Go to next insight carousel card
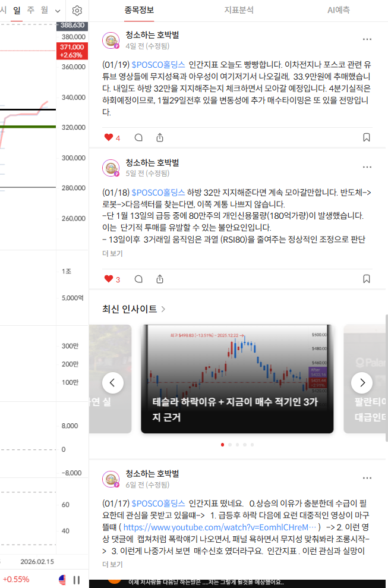 pyautogui.click(x=362, y=383)
